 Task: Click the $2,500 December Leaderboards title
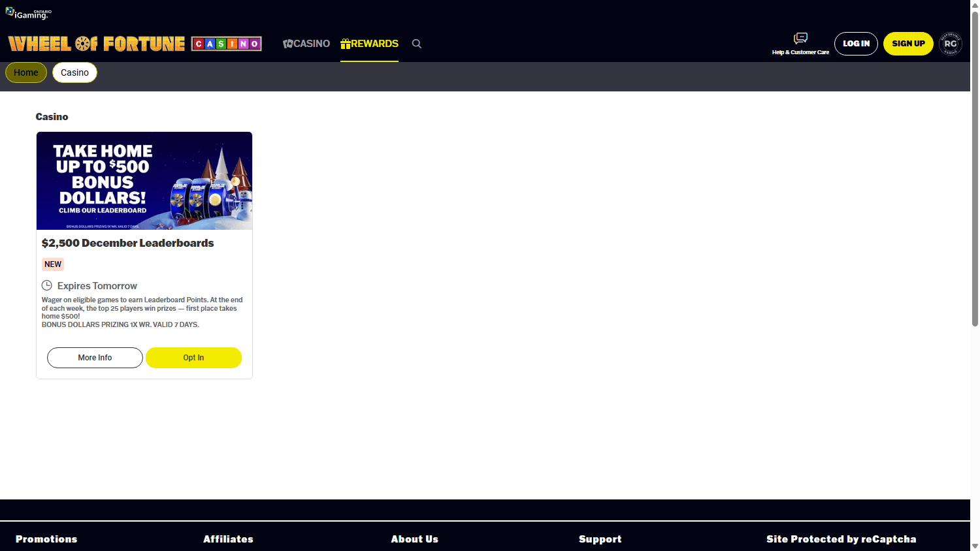128,243
